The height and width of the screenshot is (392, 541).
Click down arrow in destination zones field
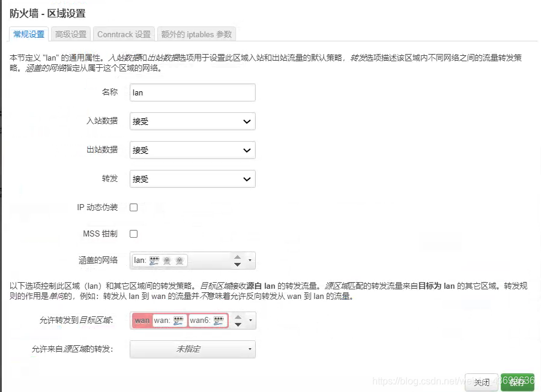[238, 324]
